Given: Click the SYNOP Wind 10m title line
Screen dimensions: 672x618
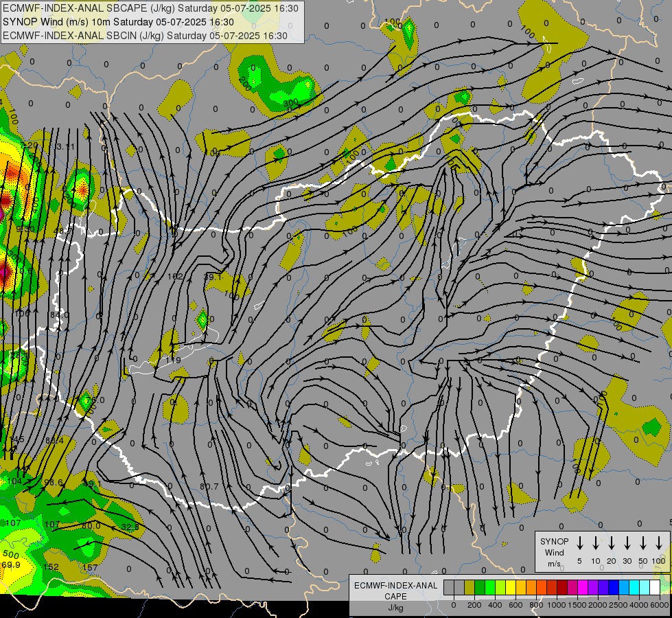Looking at the screenshot, I should click(118, 22).
